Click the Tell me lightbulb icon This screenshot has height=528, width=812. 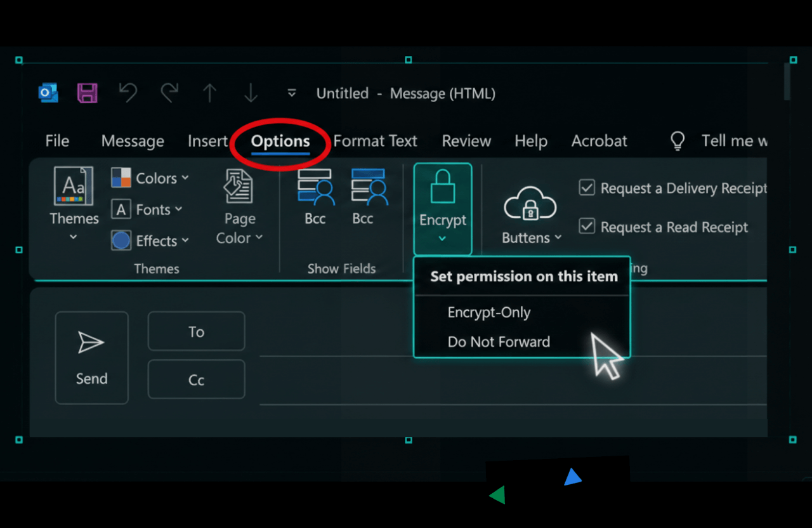pyautogui.click(x=677, y=140)
